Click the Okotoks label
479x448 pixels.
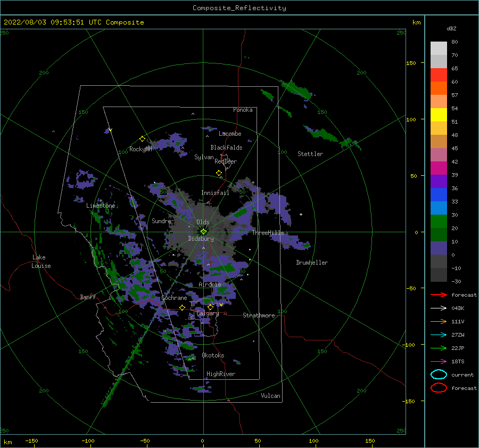click(x=213, y=355)
